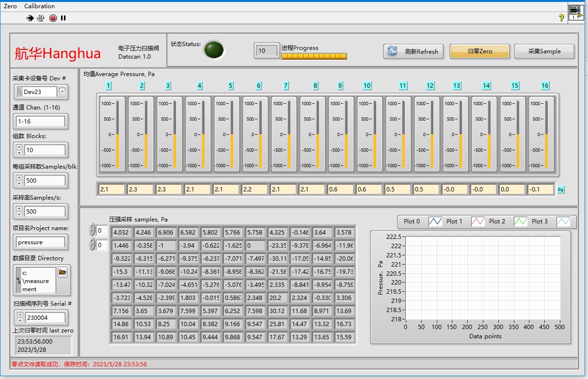This screenshot has height=379, width=588.
Task: Click the round Status LED indicator
Action: click(x=214, y=49)
